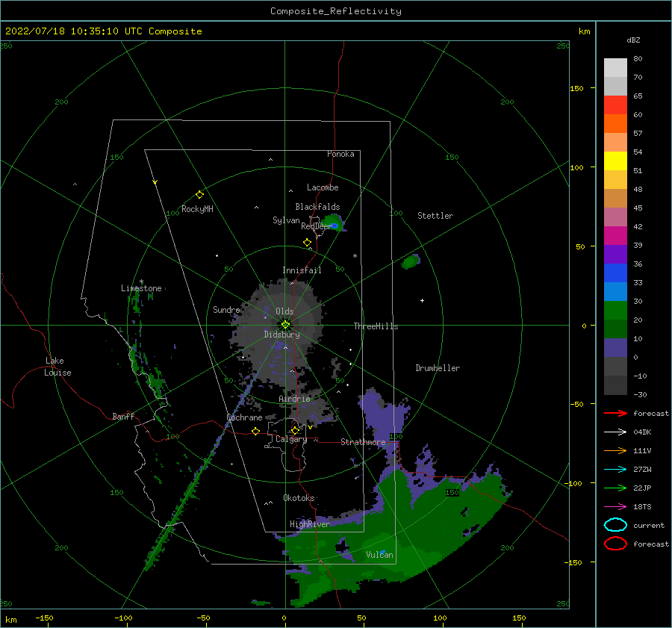This screenshot has height=628, width=672.
Task: Click the Limestone label
Action: pos(141,288)
